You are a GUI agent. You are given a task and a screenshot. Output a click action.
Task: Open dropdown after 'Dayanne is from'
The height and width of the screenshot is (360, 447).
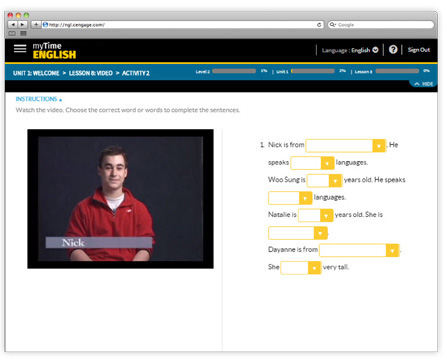pyautogui.click(x=359, y=250)
